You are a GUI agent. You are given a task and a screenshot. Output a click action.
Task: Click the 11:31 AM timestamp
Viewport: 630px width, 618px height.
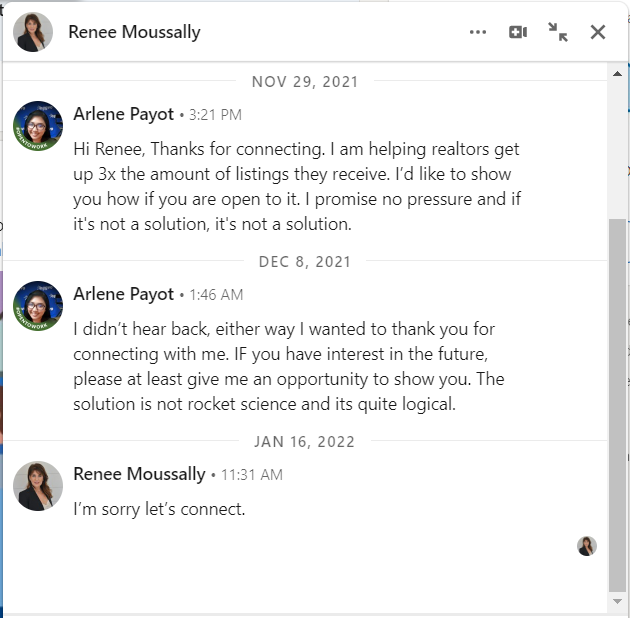(250, 475)
